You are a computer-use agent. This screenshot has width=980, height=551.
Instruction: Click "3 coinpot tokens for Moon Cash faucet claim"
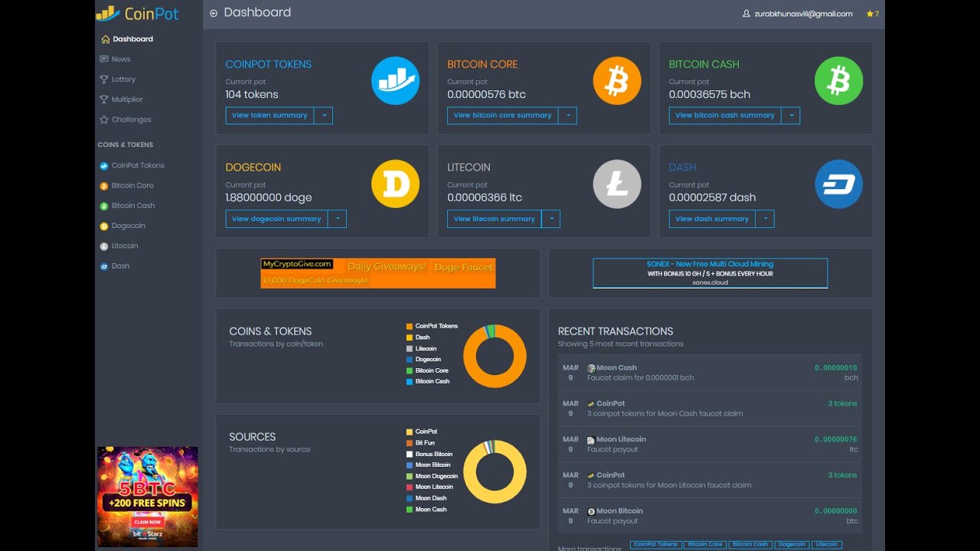(x=665, y=414)
